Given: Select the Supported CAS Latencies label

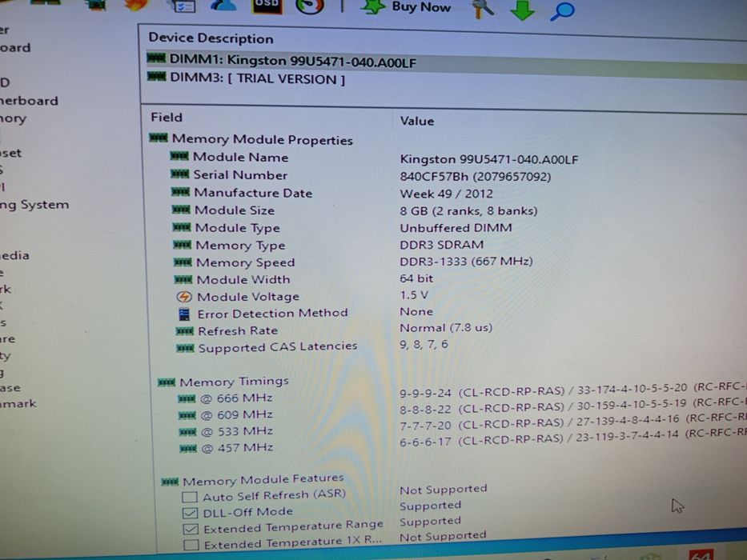Looking at the screenshot, I should pyautogui.click(x=278, y=346).
